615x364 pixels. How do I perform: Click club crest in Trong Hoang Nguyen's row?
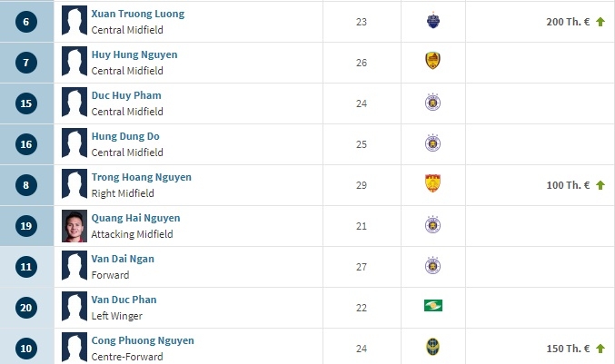432,184
